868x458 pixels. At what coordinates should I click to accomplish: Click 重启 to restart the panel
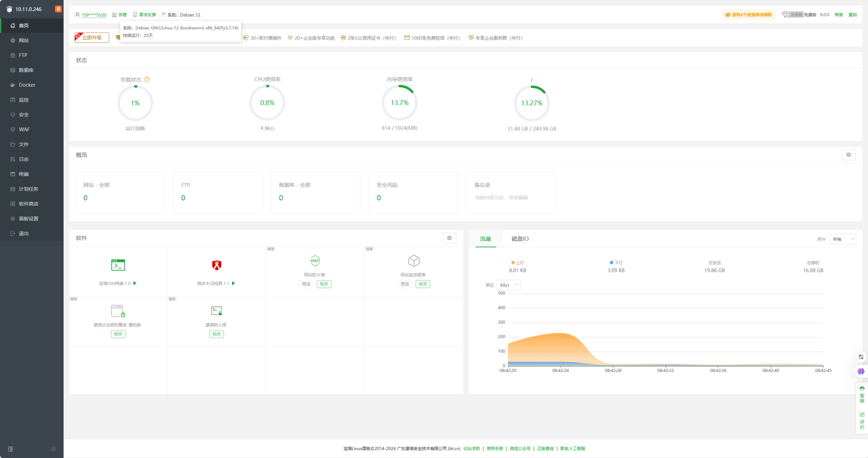853,14
